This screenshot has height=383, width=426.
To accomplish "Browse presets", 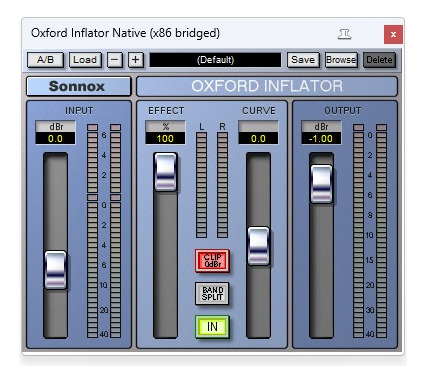I will [341, 60].
